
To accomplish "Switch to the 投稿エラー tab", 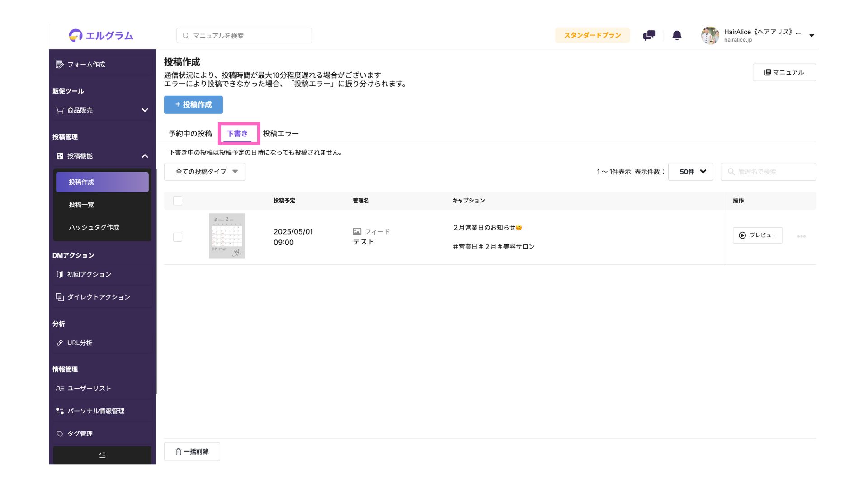I will click(281, 133).
